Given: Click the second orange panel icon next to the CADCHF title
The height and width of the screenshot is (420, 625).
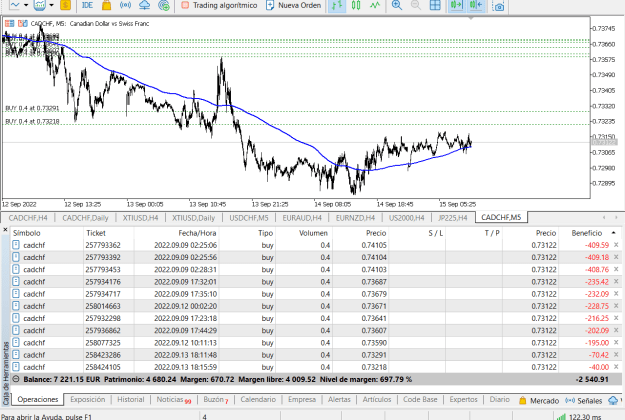Looking at the screenshot, I should click(x=23, y=24).
